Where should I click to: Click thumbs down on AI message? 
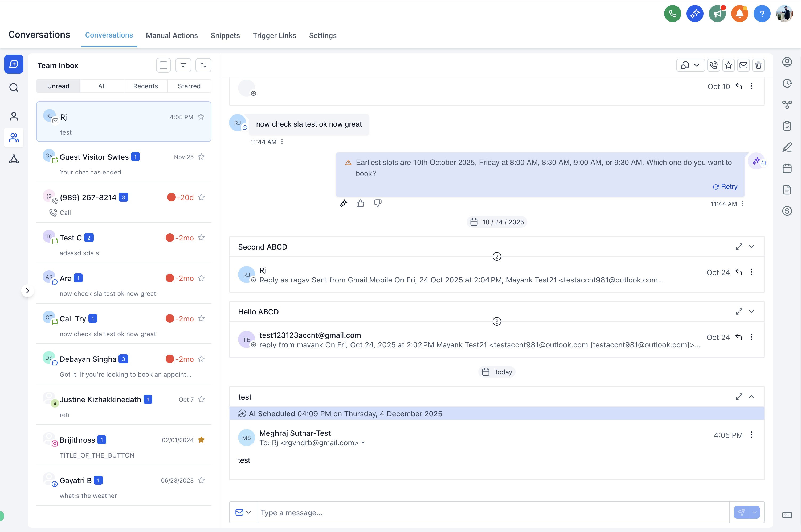coord(377,203)
